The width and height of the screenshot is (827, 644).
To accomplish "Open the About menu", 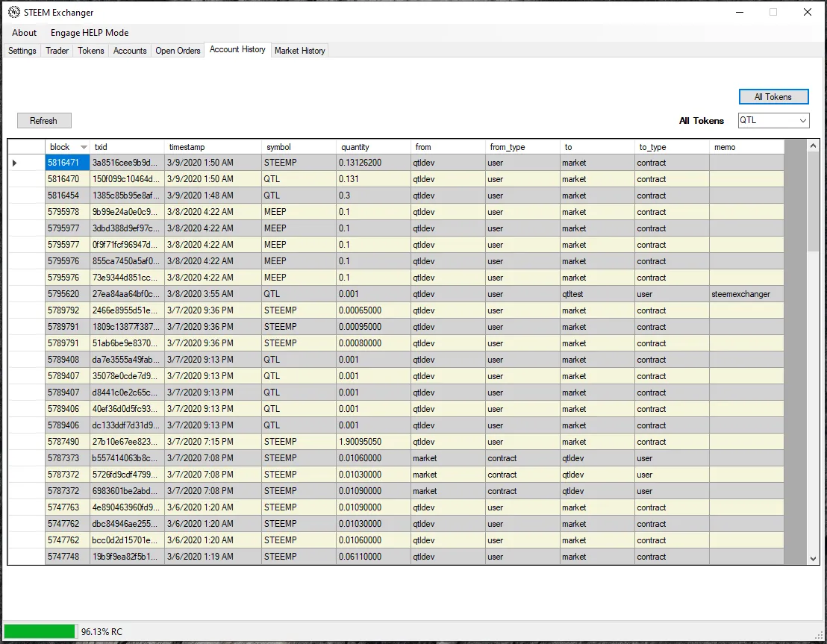I will coord(25,33).
